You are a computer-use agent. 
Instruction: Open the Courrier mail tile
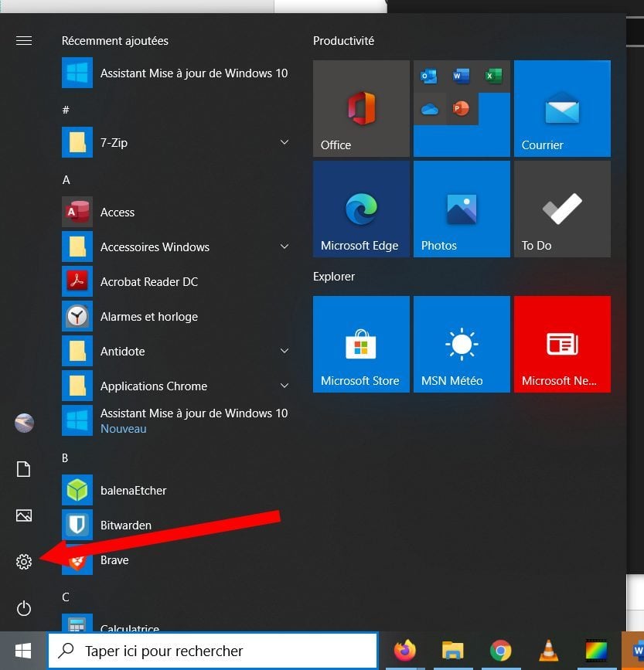click(x=562, y=108)
